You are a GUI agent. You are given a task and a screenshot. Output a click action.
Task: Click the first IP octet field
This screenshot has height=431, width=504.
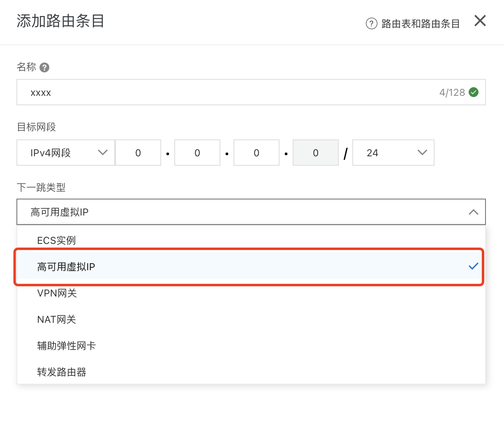pos(138,153)
